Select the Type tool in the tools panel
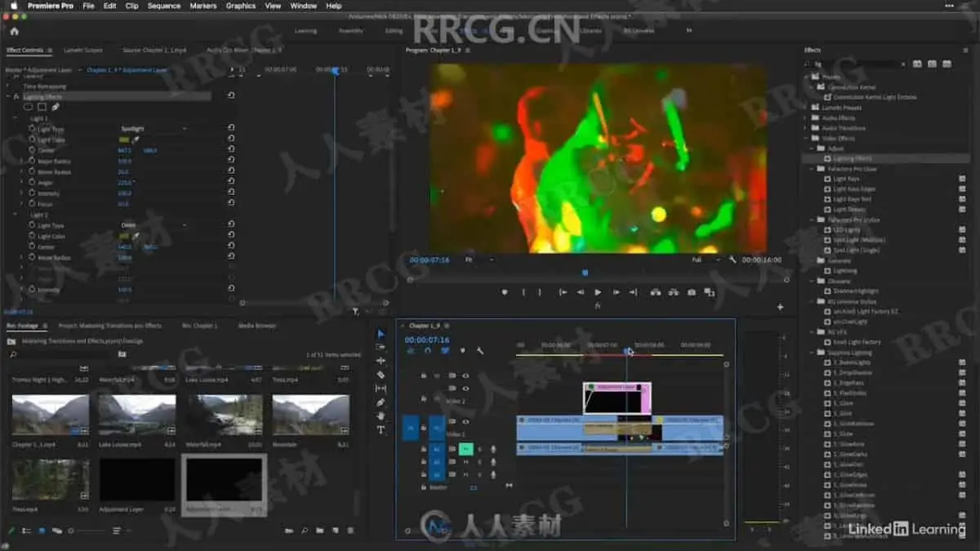The height and width of the screenshot is (551, 980). (381, 429)
